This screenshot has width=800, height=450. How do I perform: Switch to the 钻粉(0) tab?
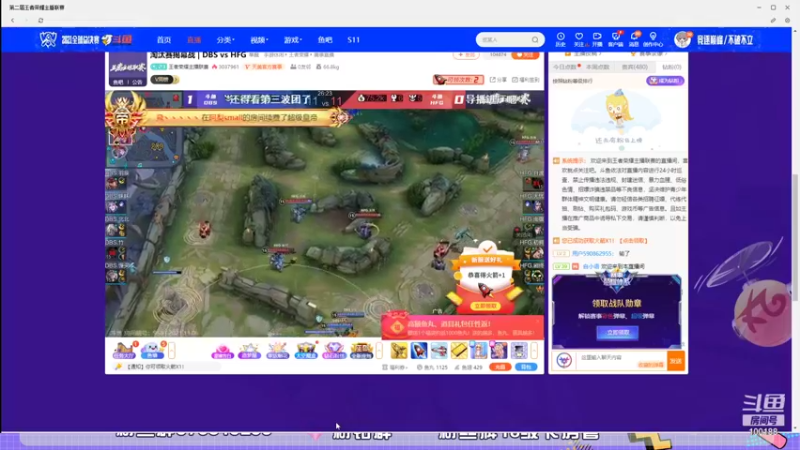(x=671, y=67)
